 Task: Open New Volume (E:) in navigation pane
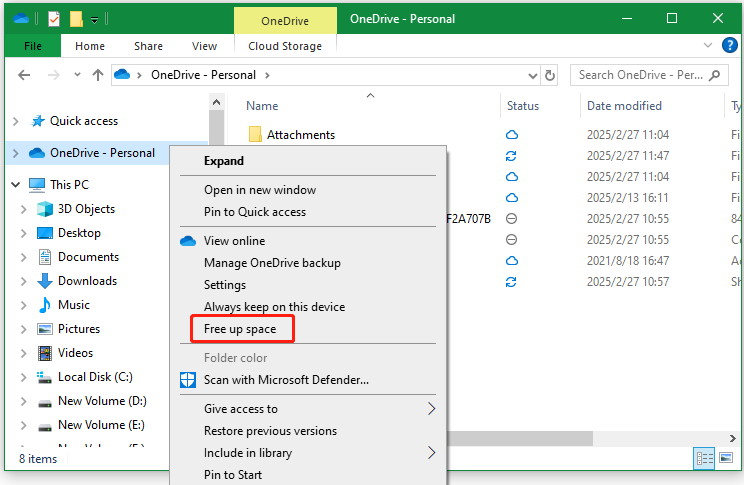[x=101, y=425]
